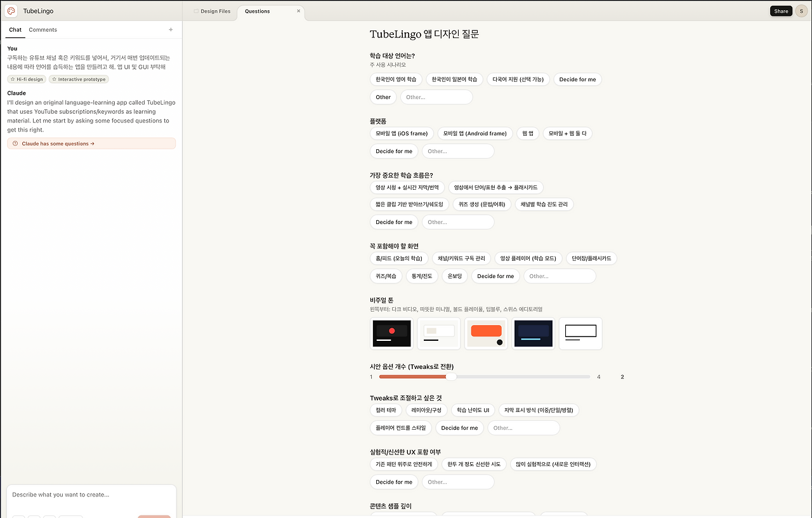Select 짧은 클립 기반 받아쓰기/쉐도잉 chip
This screenshot has width=812, height=518.
[x=409, y=204]
